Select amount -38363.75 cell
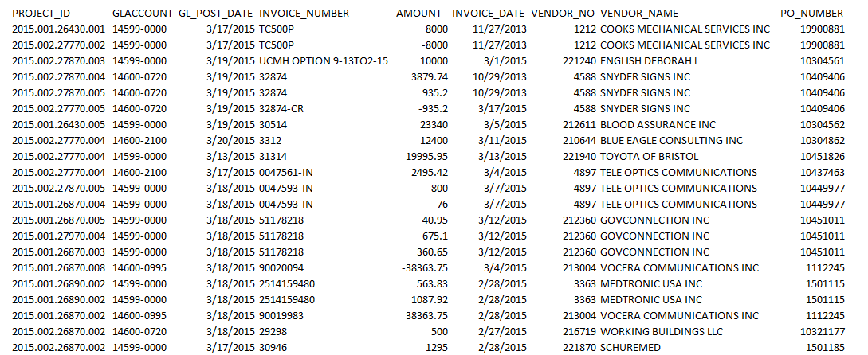This screenshot has width=868, height=355. click(x=425, y=268)
